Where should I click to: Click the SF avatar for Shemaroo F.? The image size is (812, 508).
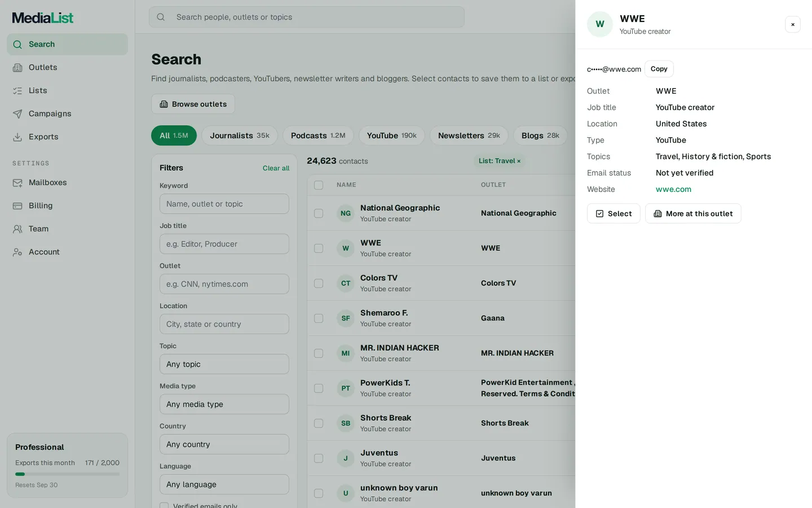pyautogui.click(x=346, y=318)
